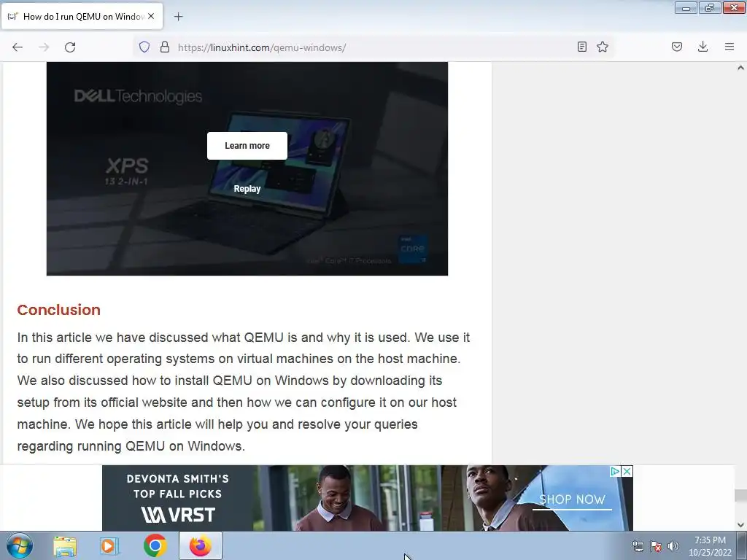Click the Conclusion heading

[58, 310]
